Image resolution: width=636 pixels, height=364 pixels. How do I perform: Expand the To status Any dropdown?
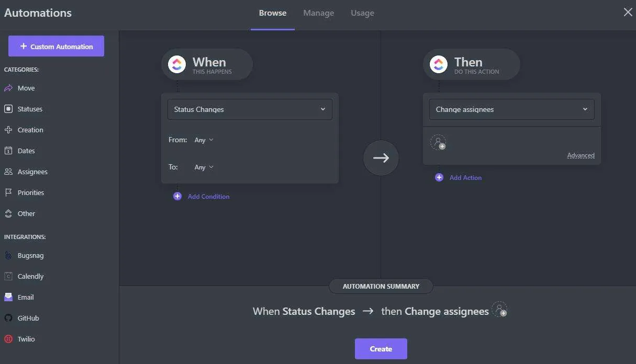coord(204,167)
